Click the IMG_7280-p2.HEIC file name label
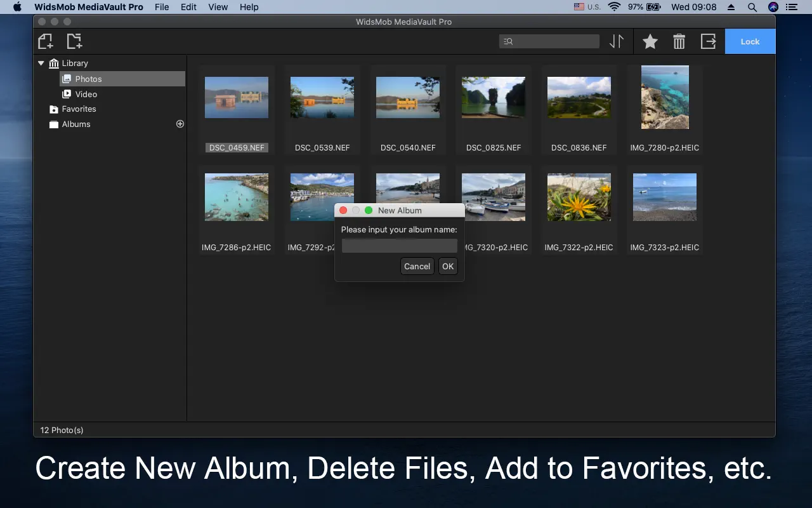This screenshot has width=812, height=508. [665, 147]
